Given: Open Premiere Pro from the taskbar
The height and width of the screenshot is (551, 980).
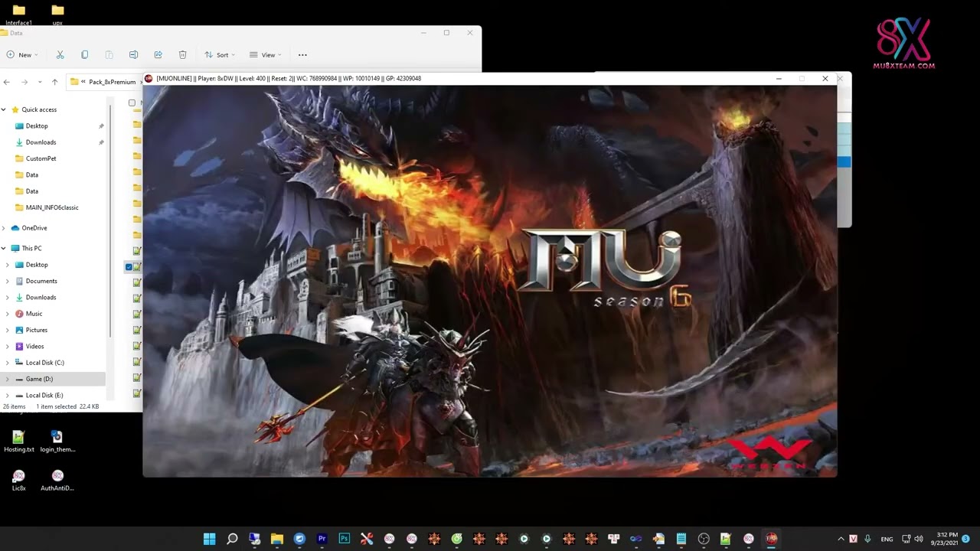Looking at the screenshot, I should (x=322, y=539).
